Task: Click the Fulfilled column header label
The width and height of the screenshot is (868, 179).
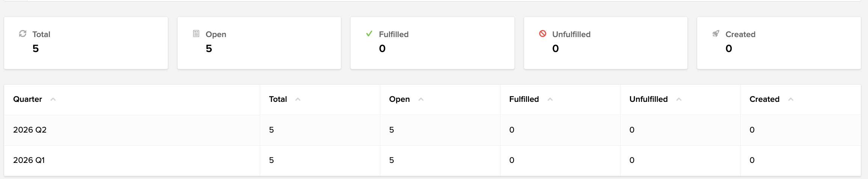Action: click(524, 99)
